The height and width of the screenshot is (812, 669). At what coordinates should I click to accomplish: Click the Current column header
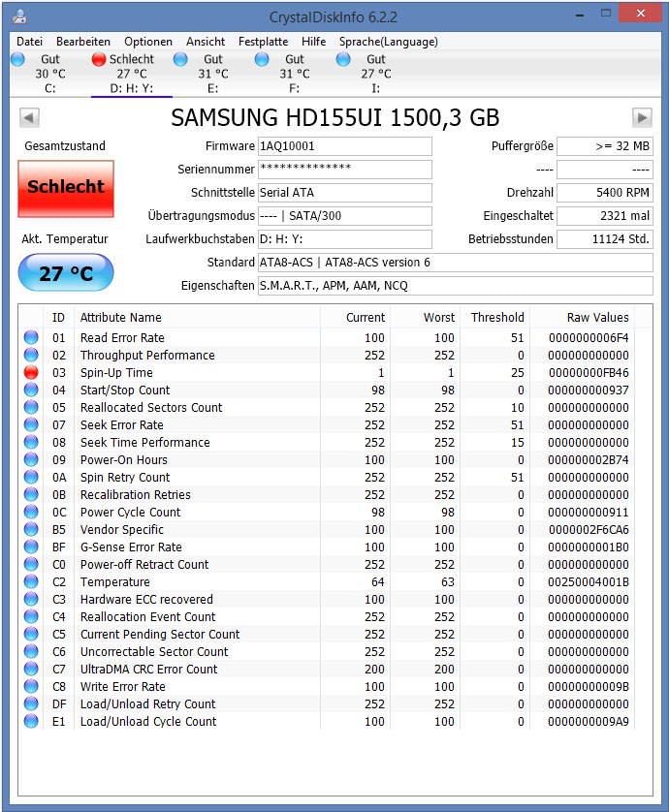click(x=356, y=318)
